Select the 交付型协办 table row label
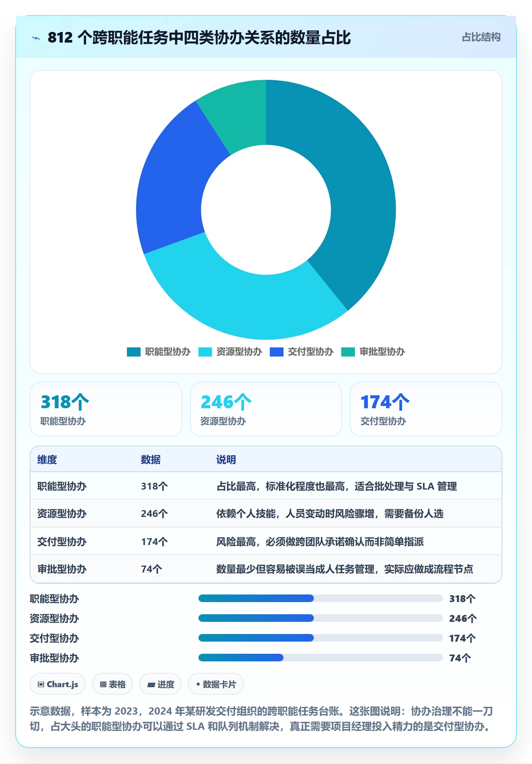 [62, 542]
